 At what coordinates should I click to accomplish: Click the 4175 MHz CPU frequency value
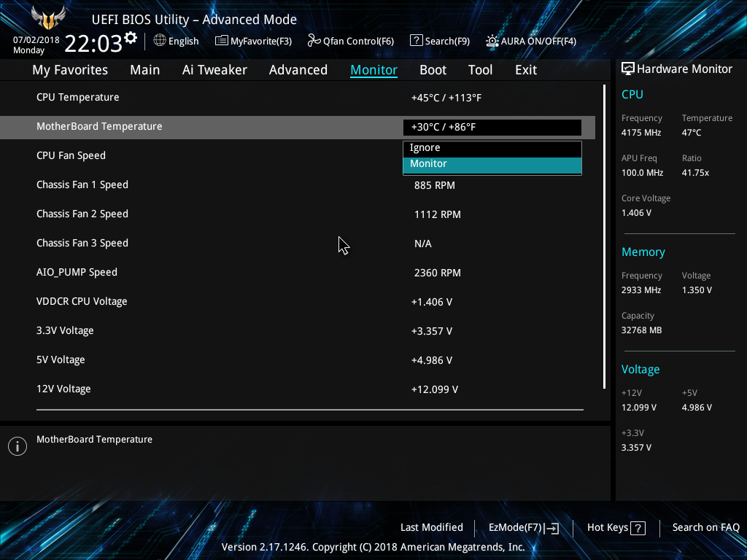click(640, 133)
